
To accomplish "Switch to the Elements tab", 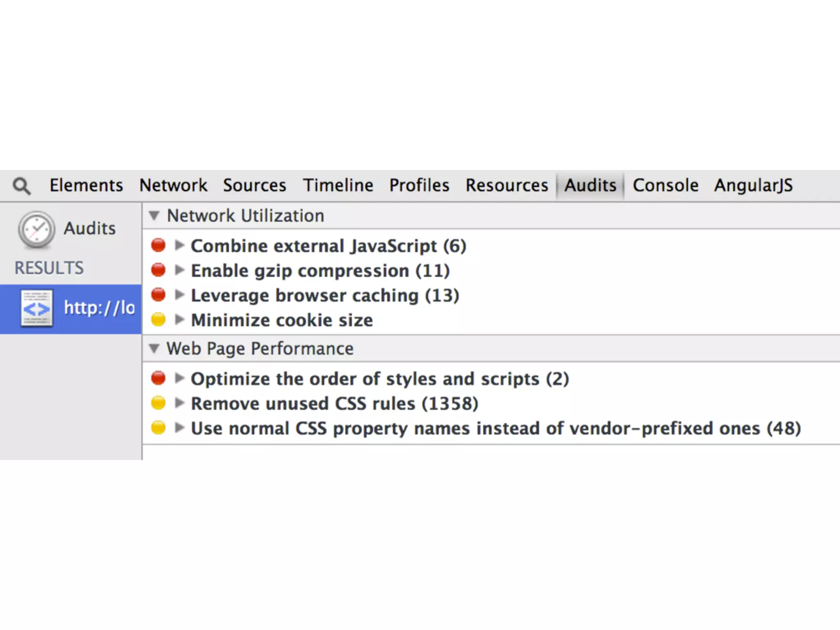I will click(86, 185).
